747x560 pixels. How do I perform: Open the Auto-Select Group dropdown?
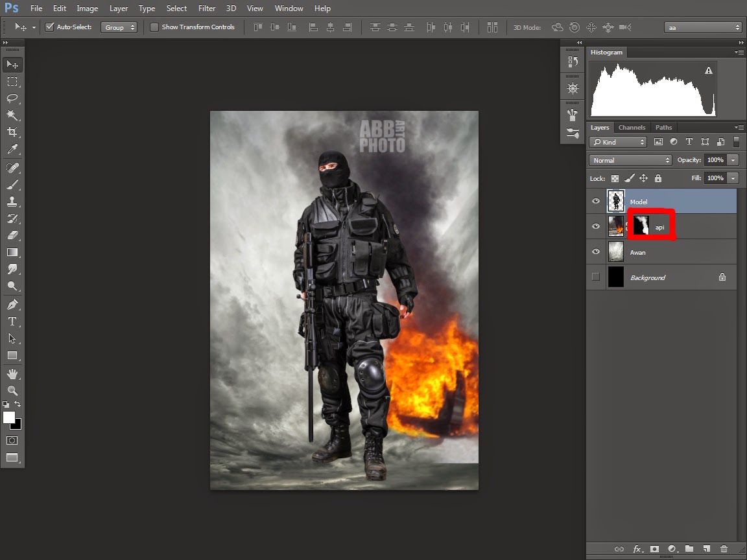pyautogui.click(x=119, y=27)
